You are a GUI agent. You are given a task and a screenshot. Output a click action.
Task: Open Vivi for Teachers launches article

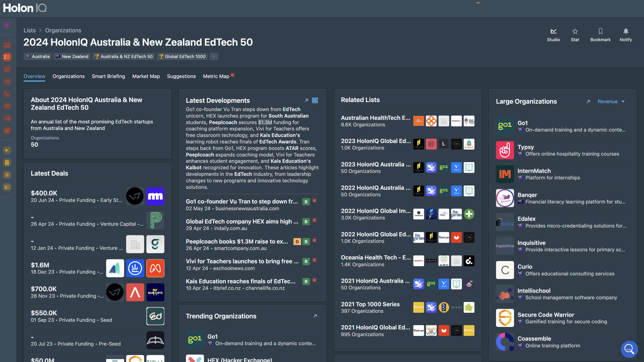(242, 261)
